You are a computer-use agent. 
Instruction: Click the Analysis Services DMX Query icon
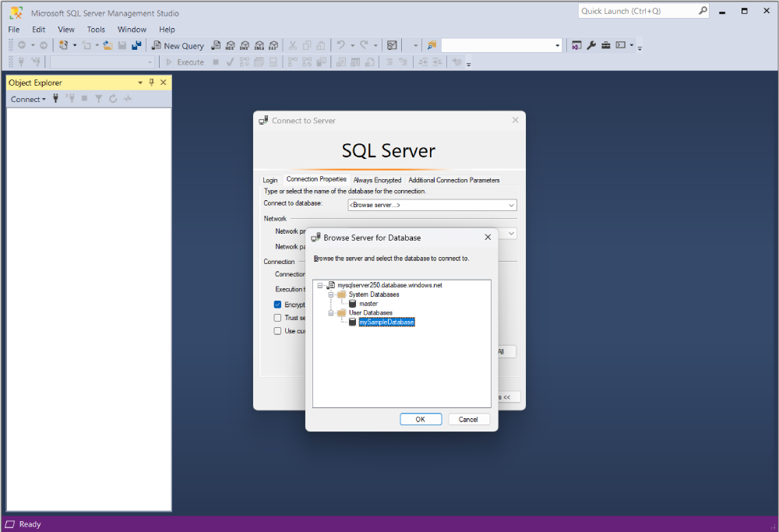[x=245, y=46]
